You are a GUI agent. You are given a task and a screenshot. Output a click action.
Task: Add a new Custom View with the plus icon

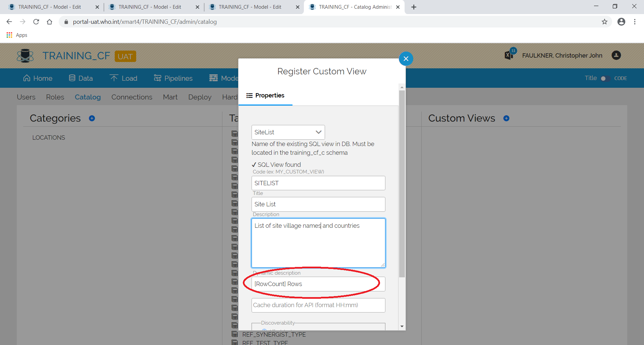(506, 118)
